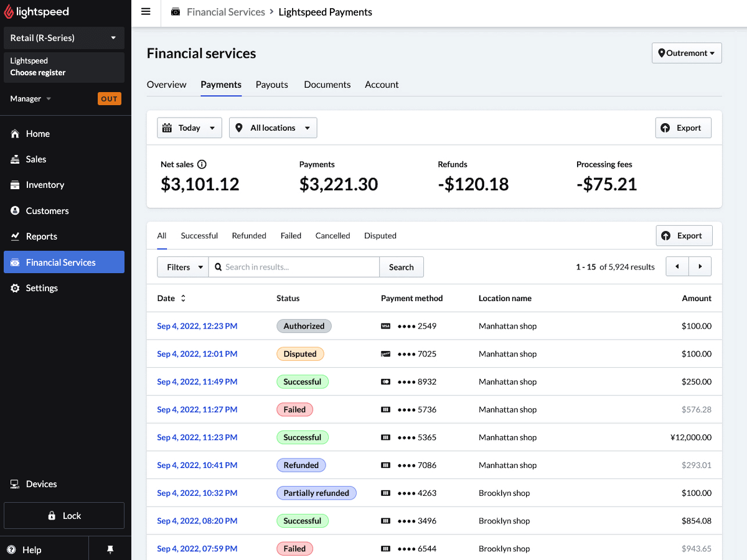747x560 pixels.
Task: Click the card icon for payment 5736
Action: click(x=385, y=409)
